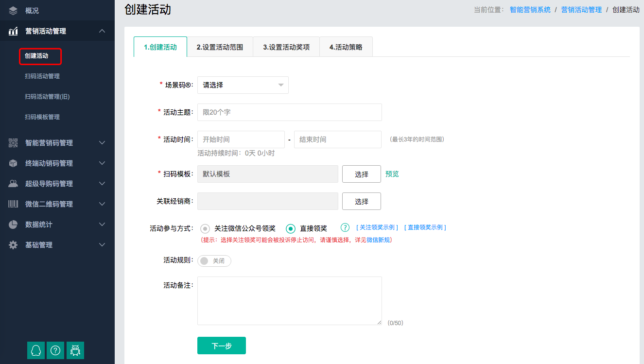
Task: Open the QQ chat icon at bottom
Action: pos(36,350)
